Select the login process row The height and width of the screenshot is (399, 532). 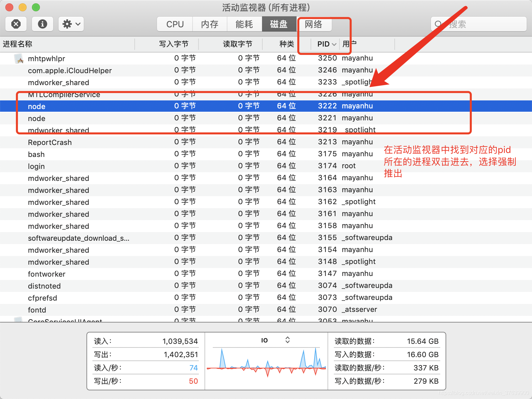[x=266, y=166]
